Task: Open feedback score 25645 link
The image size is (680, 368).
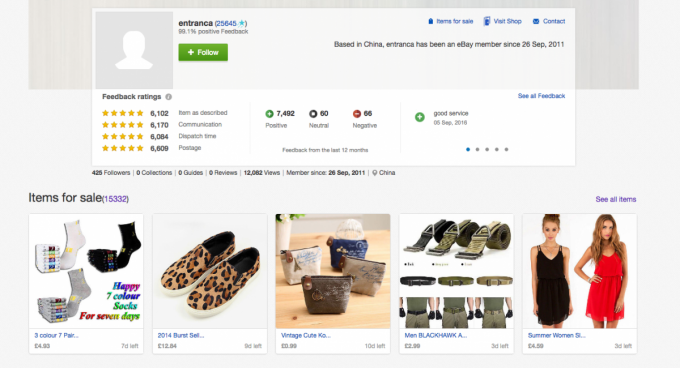Action: pyautogui.click(x=226, y=23)
